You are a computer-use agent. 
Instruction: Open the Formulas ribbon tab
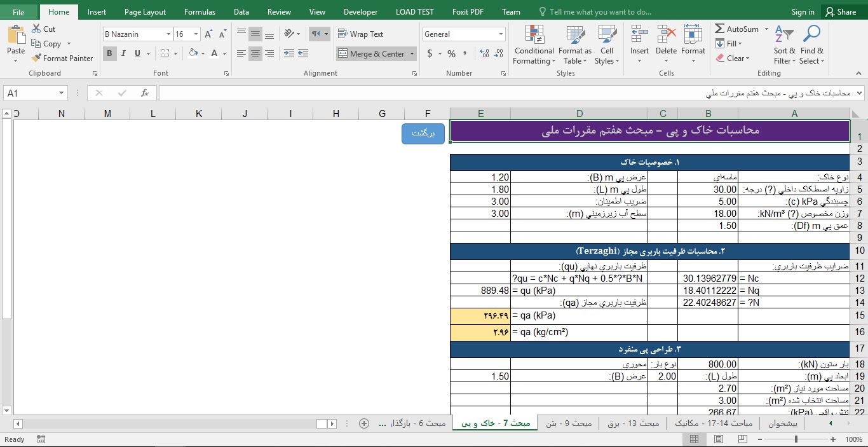point(200,12)
